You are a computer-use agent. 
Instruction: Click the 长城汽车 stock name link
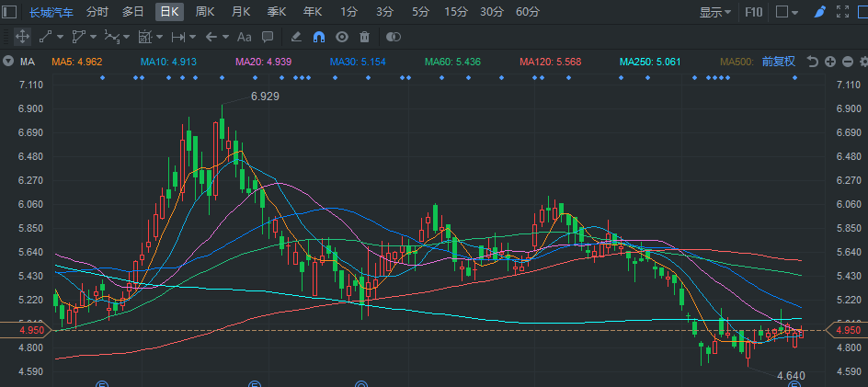tap(51, 12)
